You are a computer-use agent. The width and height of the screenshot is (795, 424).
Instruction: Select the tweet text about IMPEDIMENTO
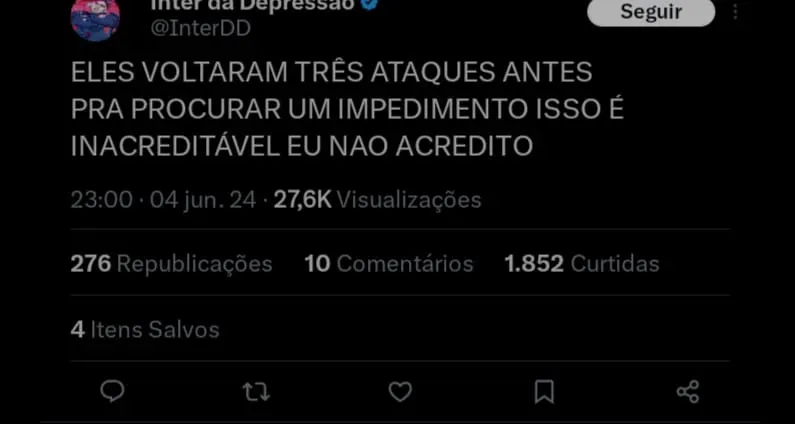[347, 109]
